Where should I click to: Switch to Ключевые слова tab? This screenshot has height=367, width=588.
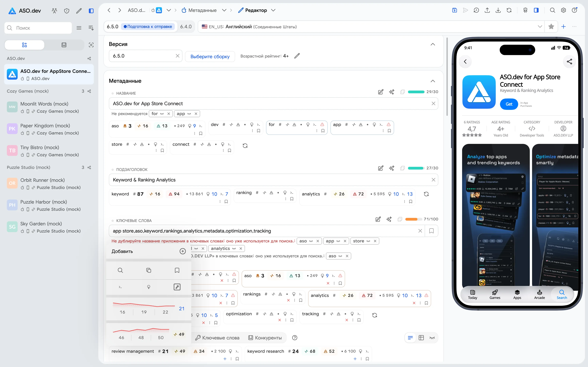tap(217, 338)
